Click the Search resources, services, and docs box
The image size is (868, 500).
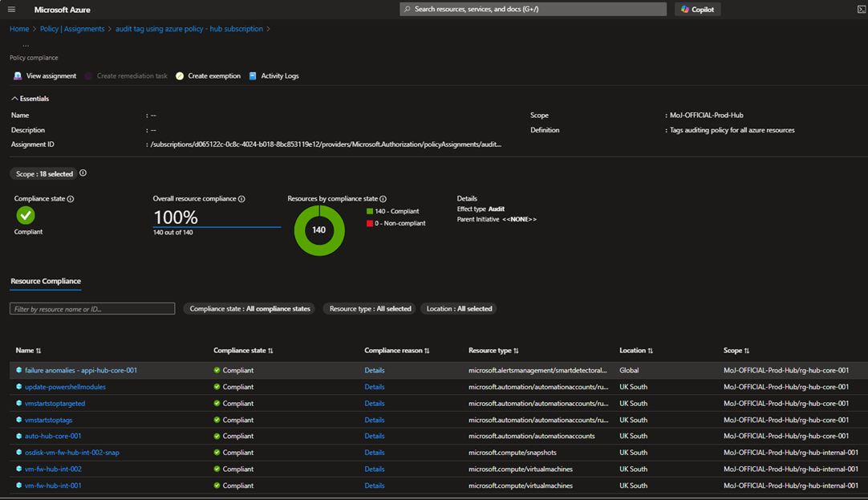coord(533,10)
